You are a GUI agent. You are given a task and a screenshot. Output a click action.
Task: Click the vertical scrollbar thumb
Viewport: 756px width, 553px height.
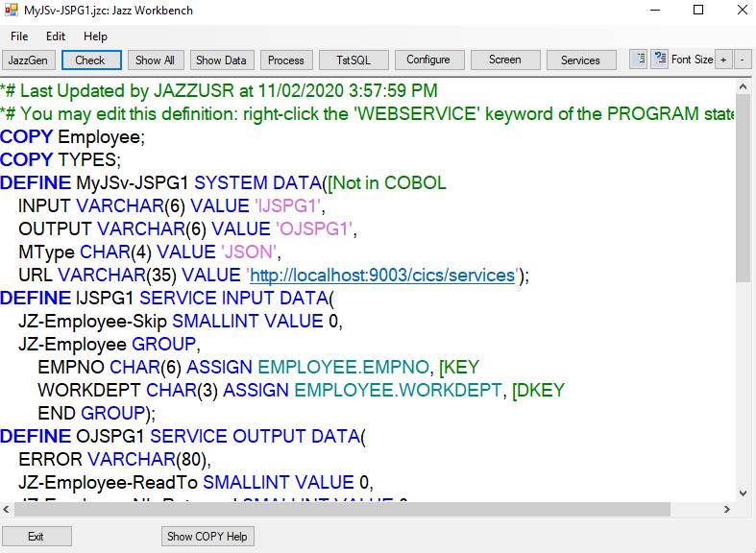743,188
